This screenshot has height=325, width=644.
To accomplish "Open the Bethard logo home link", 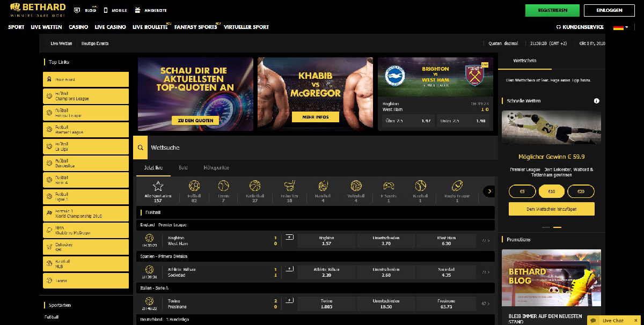I will pos(38,10).
